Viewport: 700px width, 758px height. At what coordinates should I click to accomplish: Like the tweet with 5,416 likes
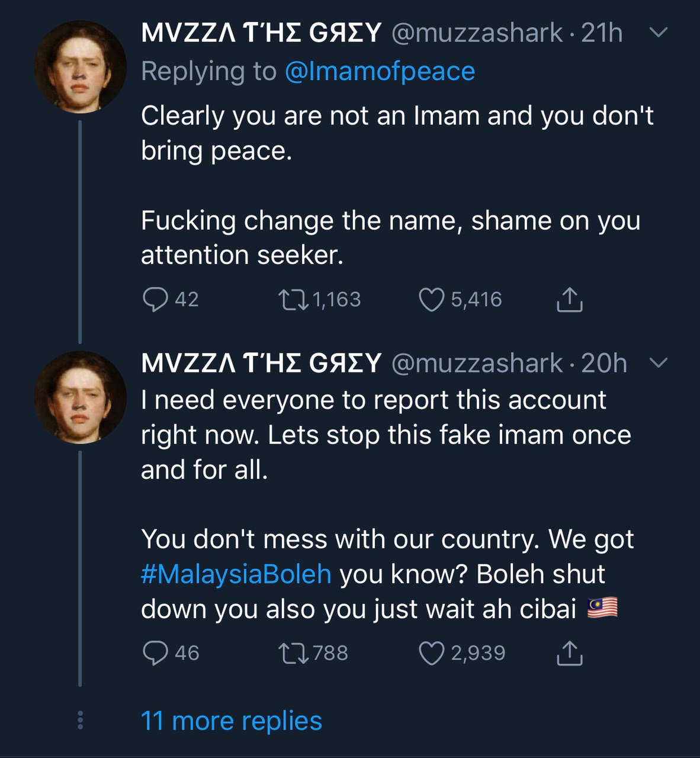(x=431, y=299)
